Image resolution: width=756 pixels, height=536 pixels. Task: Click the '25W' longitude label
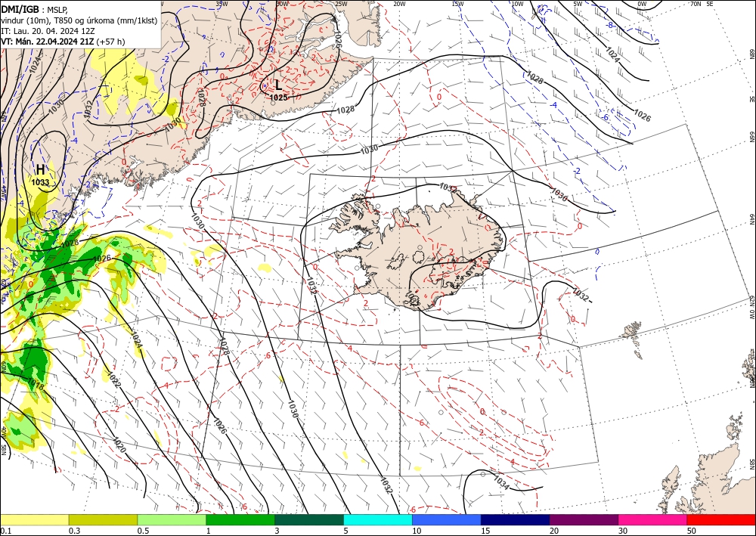pos(341,4)
